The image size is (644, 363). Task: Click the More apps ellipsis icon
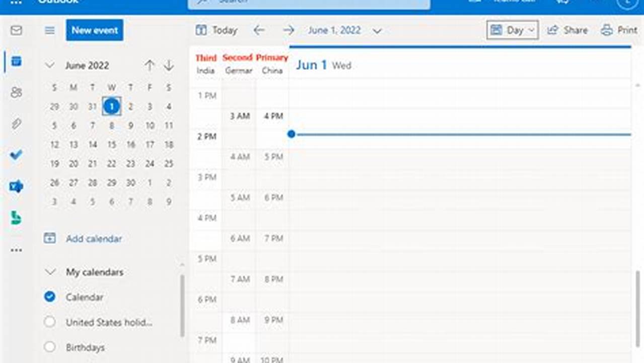pyautogui.click(x=16, y=250)
